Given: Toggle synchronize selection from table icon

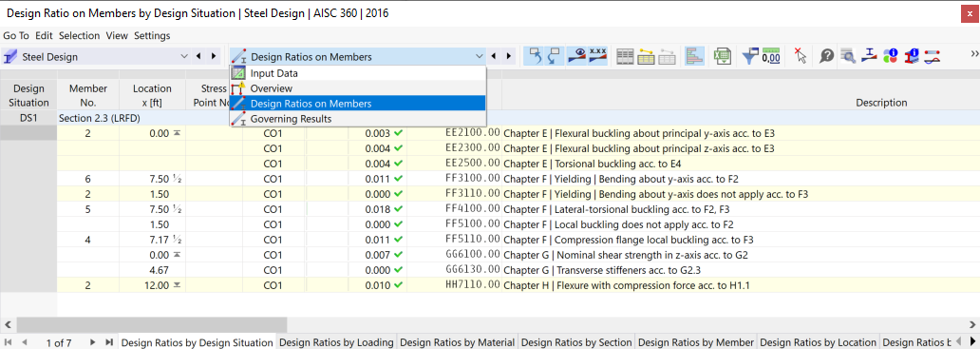Looking at the screenshot, I should (535, 56).
